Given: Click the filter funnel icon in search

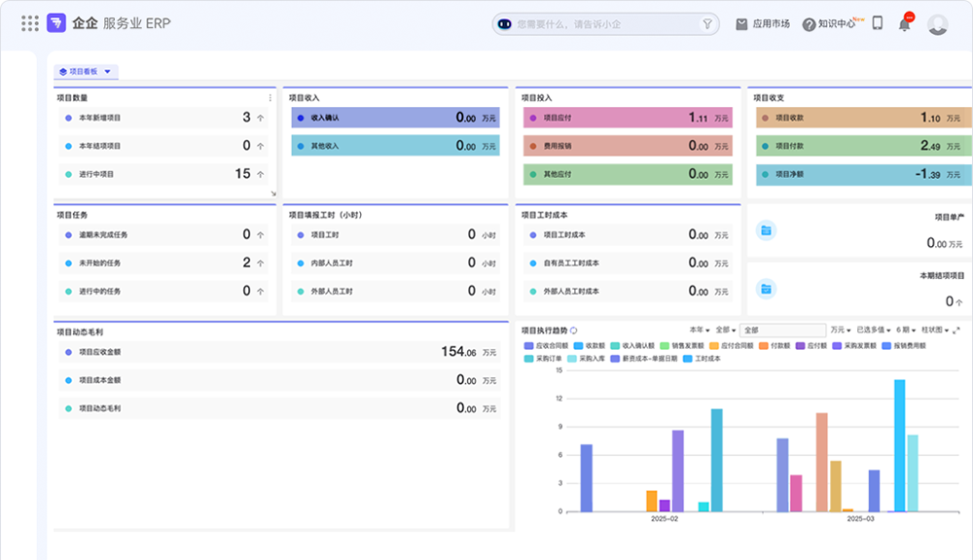Looking at the screenshot, I should pos(706,24).
